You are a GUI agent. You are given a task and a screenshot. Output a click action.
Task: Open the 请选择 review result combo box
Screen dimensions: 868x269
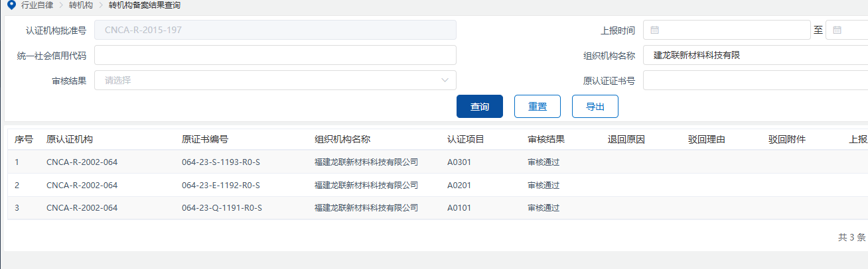275,81
